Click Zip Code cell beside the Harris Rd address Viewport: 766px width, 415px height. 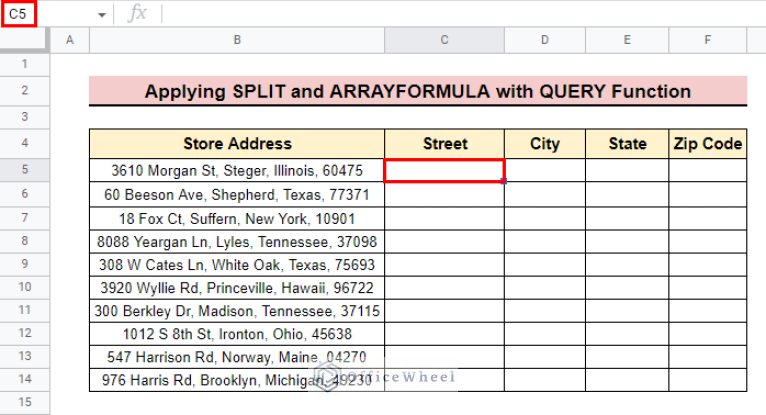[x=707, y=380]
